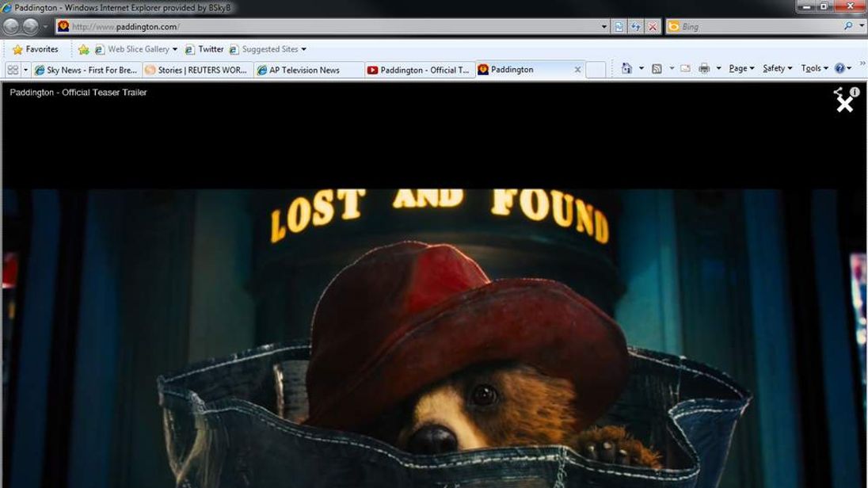Expand the Web Slice Gallery dropdown arrow
Viewport: 868px width, 488px height.
pyautogui.click(x=175, y=49)
